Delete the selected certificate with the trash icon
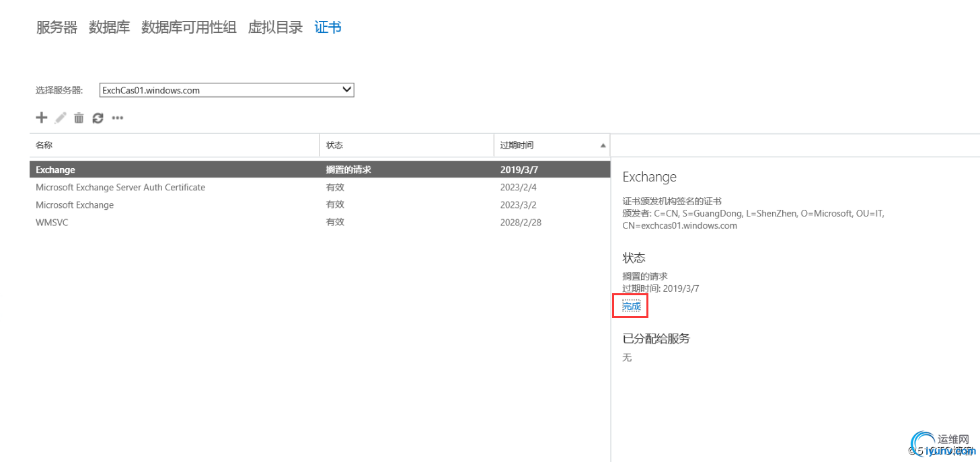 pos(79,118)
